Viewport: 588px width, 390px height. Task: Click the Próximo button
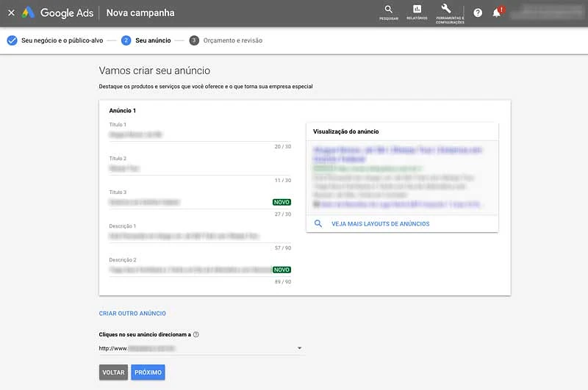pyautogui.click(x=148, y=372)
